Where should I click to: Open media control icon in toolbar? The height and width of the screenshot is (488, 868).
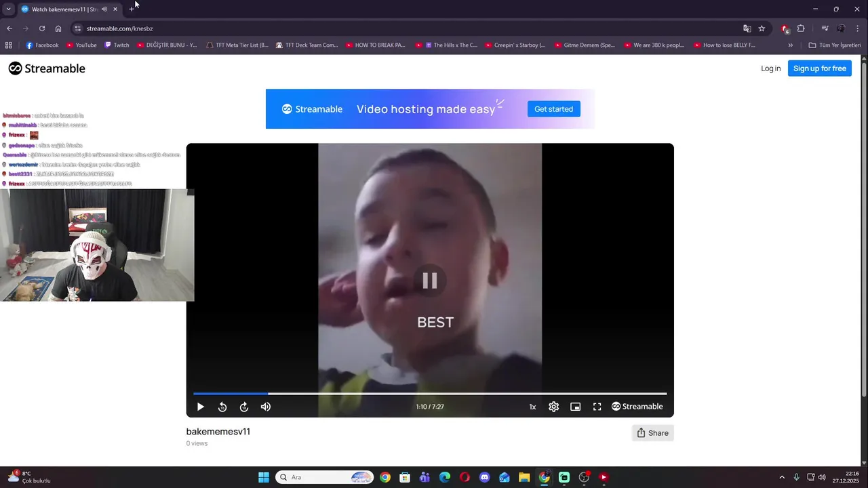[x=825, y=28]
